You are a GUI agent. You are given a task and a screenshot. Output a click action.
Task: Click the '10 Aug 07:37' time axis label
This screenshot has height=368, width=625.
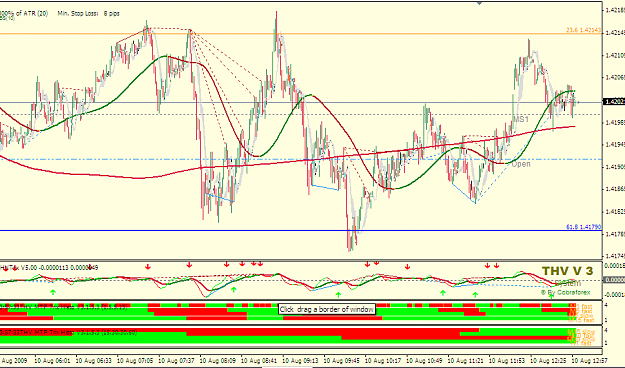pyautogui.click(x=177, y=361)
